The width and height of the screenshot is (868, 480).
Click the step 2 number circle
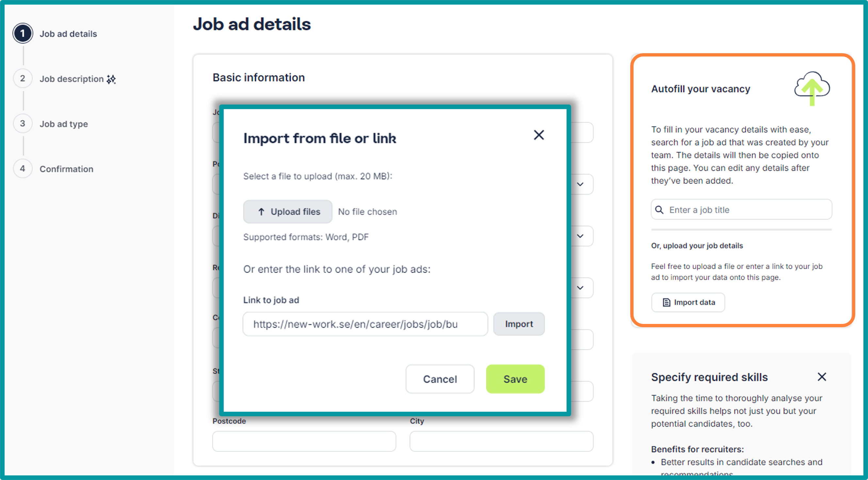[x=23, y=78]
